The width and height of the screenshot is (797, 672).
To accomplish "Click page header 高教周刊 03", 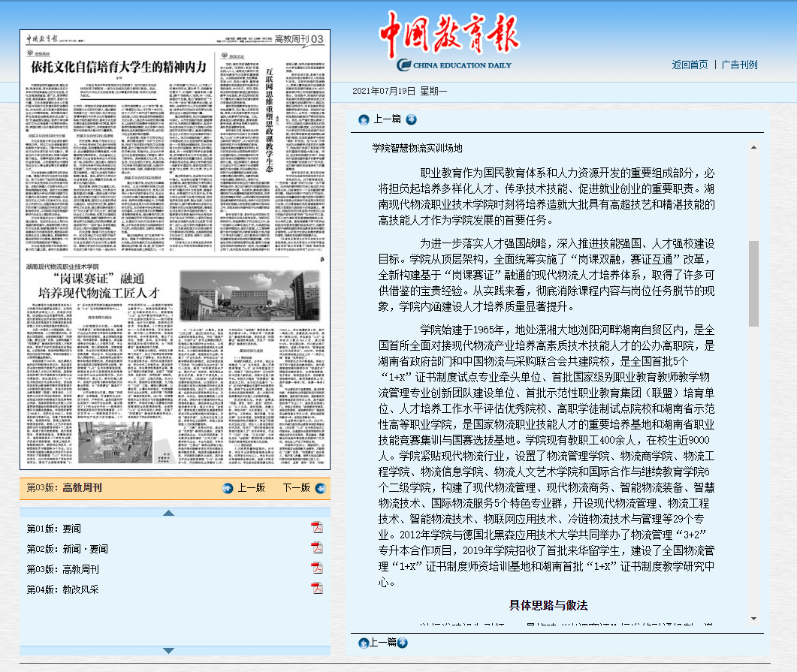I will point(299,39).
